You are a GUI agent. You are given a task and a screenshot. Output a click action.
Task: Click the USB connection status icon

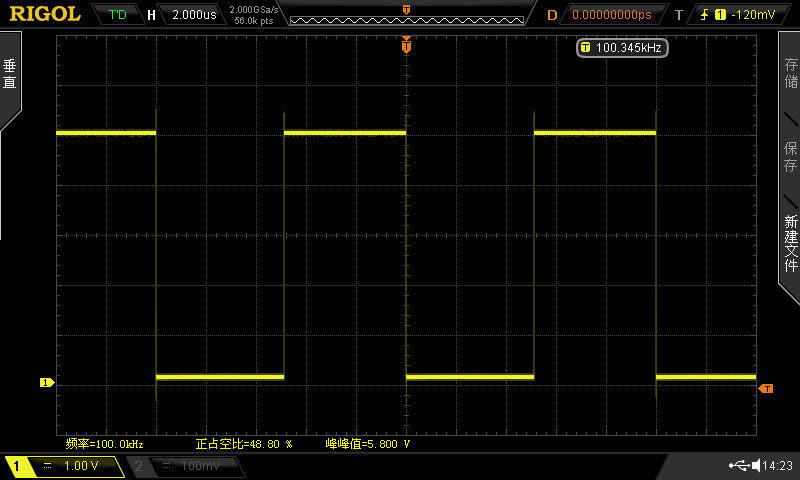pyautogui.click(x=739, y=465)
